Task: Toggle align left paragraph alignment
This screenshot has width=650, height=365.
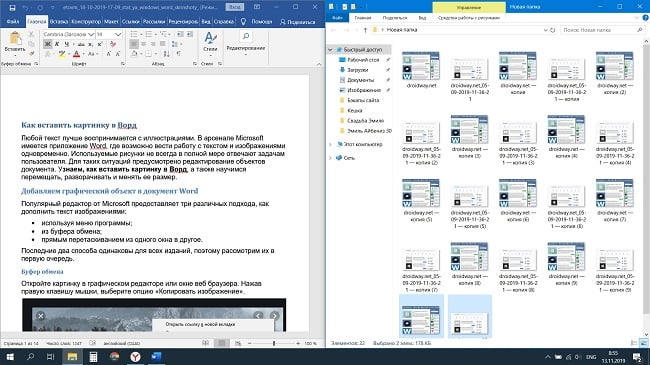Action: click(x=134, y=44)
